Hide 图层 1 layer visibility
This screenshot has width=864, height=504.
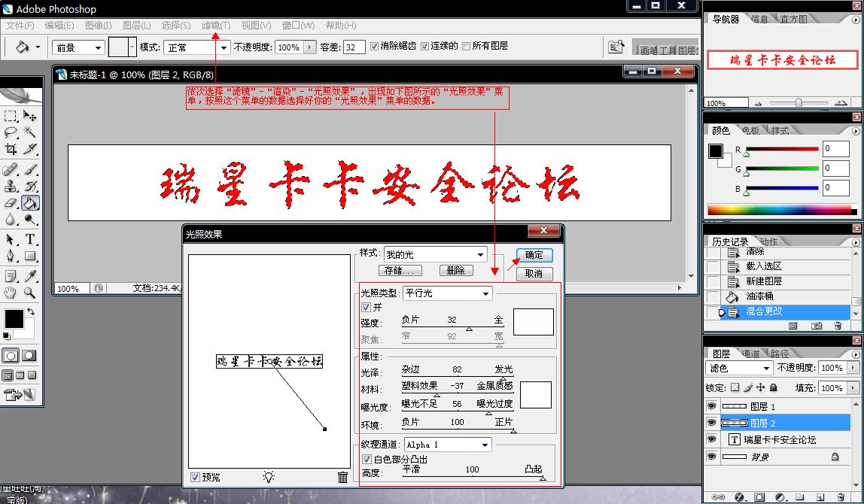[x=711, y=406]
